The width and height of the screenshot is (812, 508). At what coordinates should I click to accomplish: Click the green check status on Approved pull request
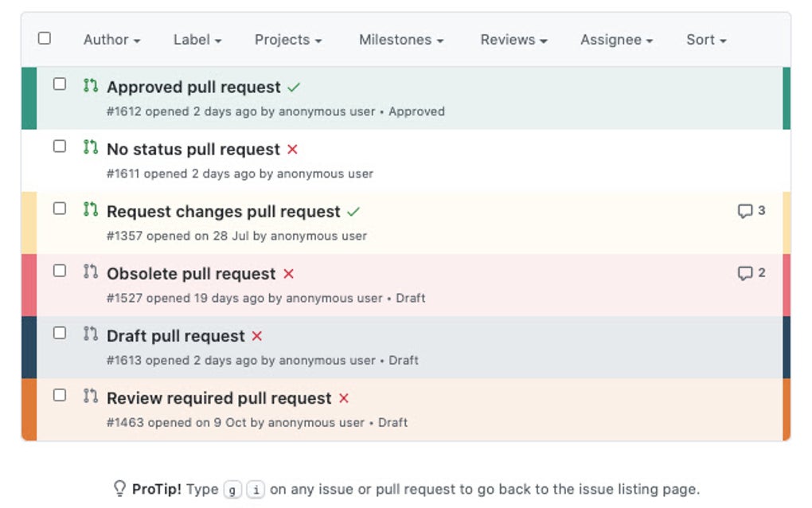coord(295,87)
